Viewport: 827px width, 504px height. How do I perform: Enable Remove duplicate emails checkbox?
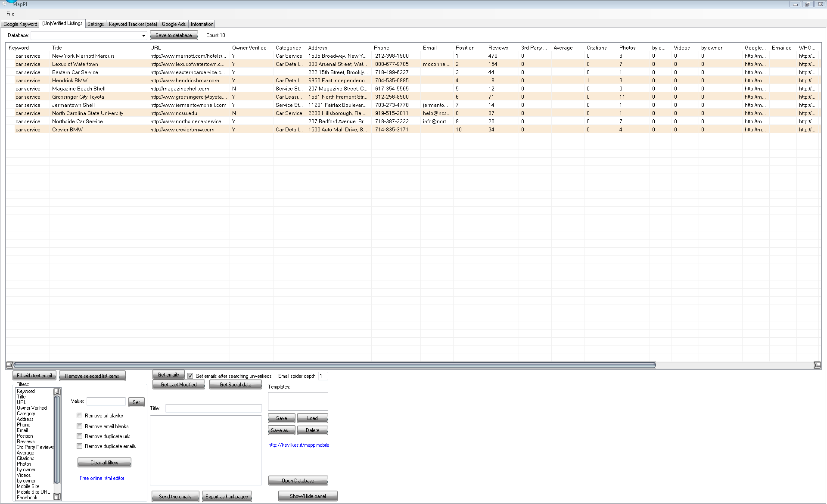pos(79,446)
